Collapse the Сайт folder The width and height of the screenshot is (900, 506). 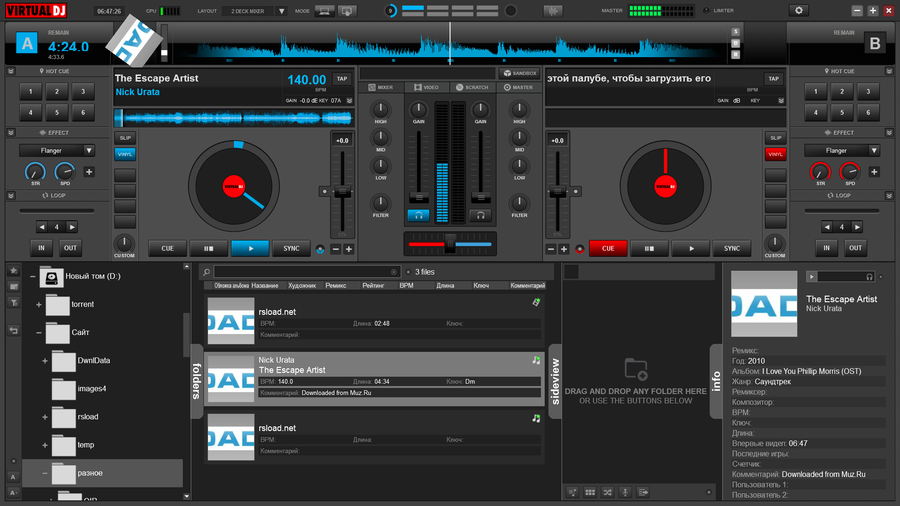39,333
